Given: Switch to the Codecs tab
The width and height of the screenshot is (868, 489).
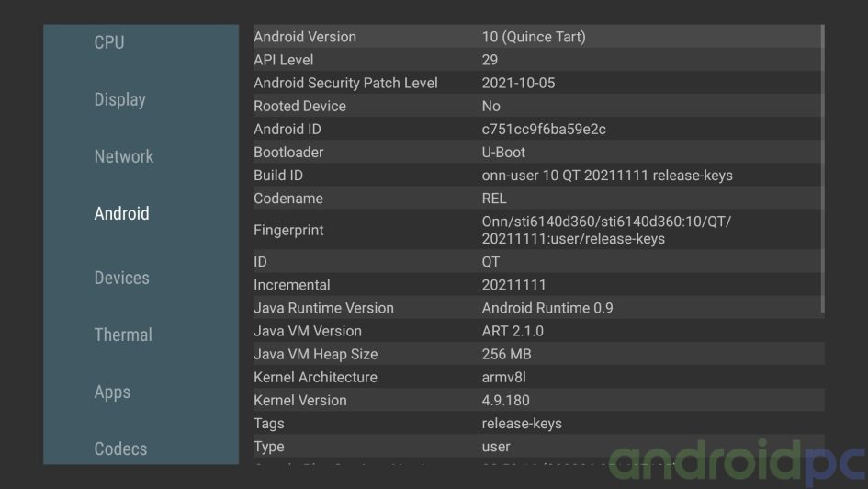Looking at the screenshot, I should 120,449.
